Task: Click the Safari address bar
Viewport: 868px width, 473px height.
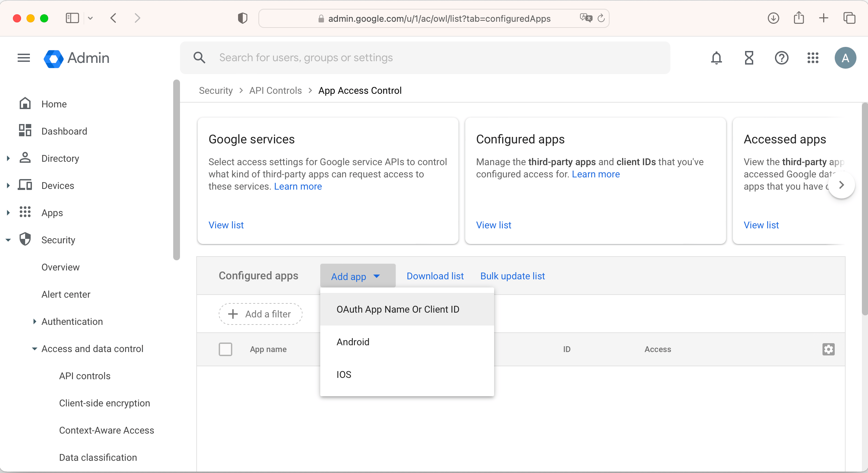Action: point(434,18)
